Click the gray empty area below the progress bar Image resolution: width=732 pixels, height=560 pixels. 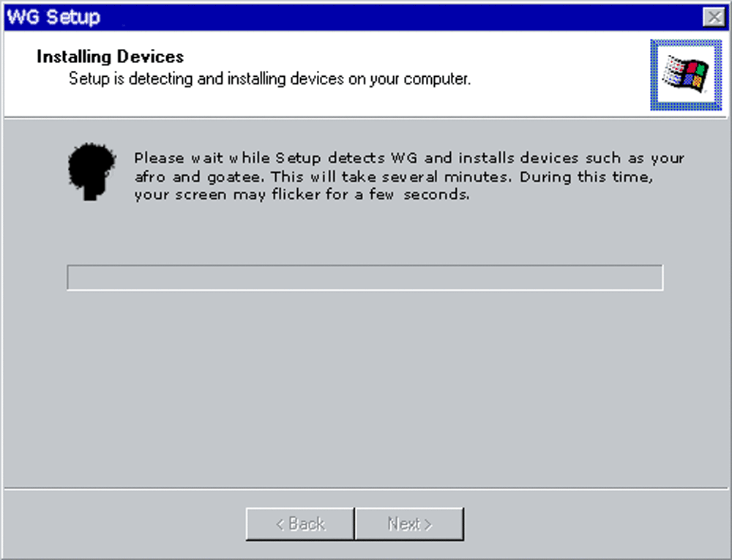(365, 387)
